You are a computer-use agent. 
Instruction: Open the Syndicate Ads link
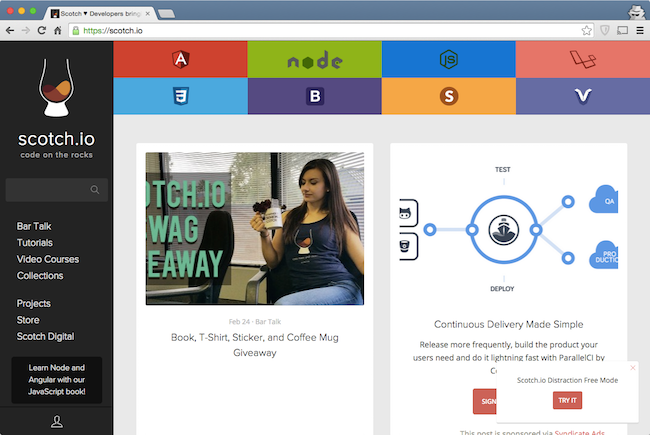(x=588, y=431)
